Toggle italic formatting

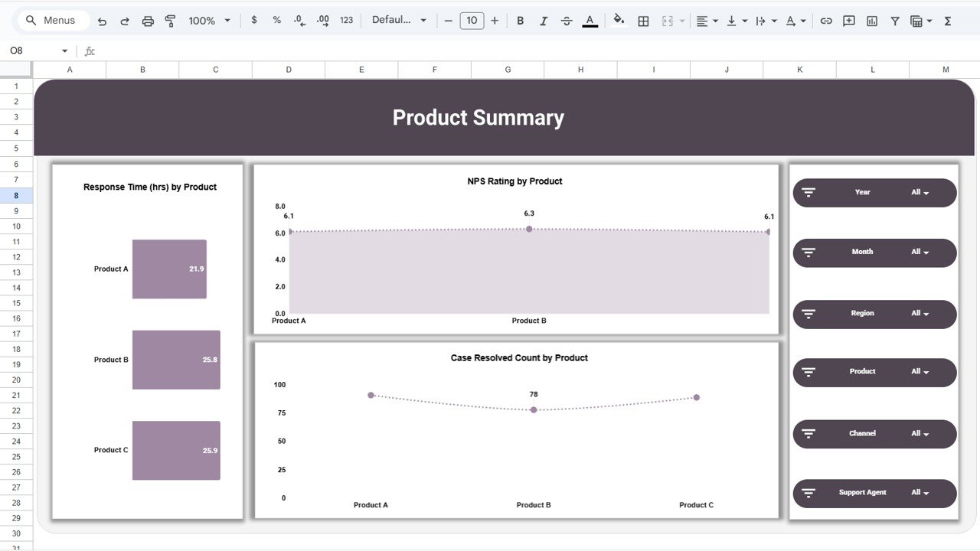point(544,21)
